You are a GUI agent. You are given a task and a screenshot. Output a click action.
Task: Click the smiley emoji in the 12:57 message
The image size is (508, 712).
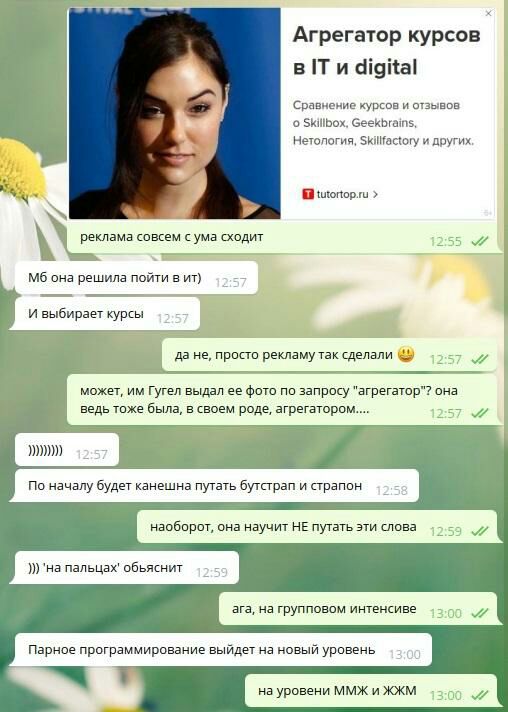point(406,354)
